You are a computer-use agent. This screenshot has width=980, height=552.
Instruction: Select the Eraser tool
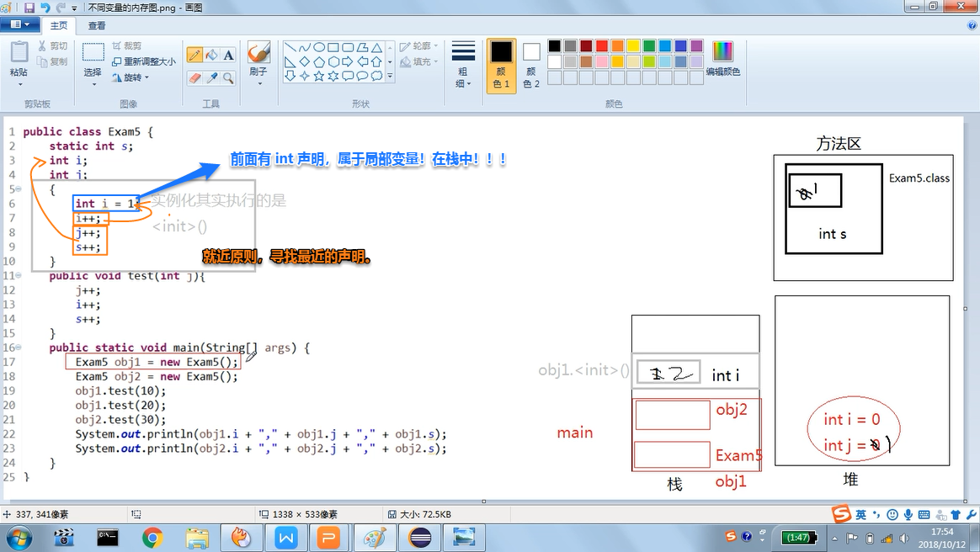pos(195,78)
